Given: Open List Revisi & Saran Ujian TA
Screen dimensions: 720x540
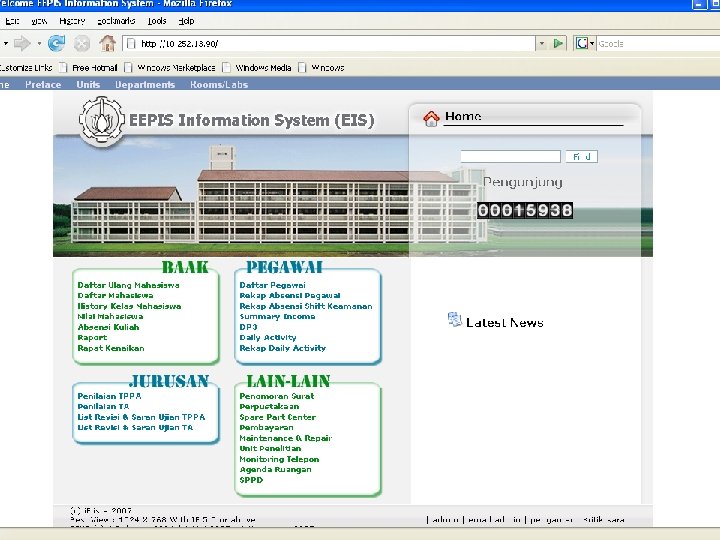Looking at the screenshot, I should click(x=135, y=428).
